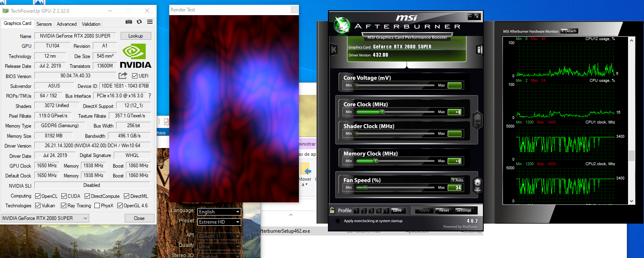Click the Core Clock +0 value field
Image resolution: width=644 pixels, height=258 pixels.
(x=455, y=112)
